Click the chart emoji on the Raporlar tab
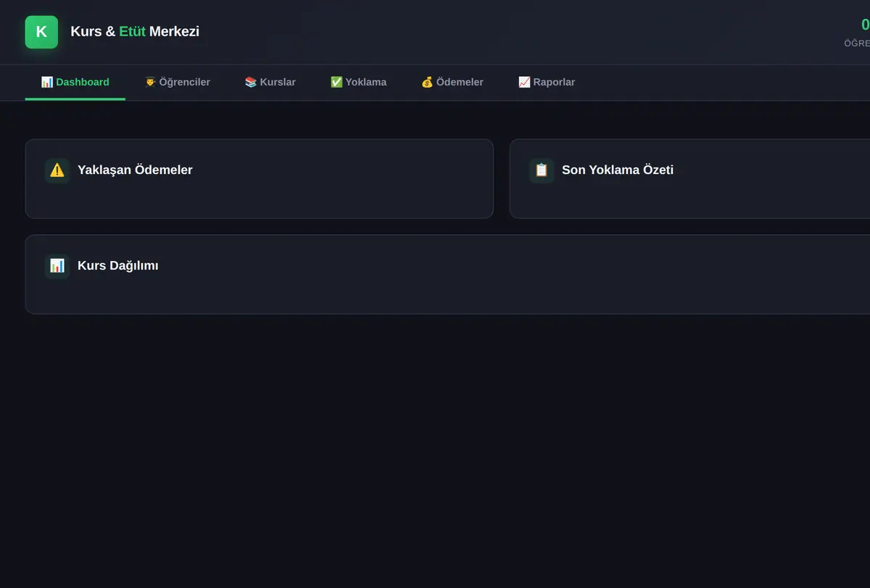This screenshot has height=588, width=870. click(524, 82)
